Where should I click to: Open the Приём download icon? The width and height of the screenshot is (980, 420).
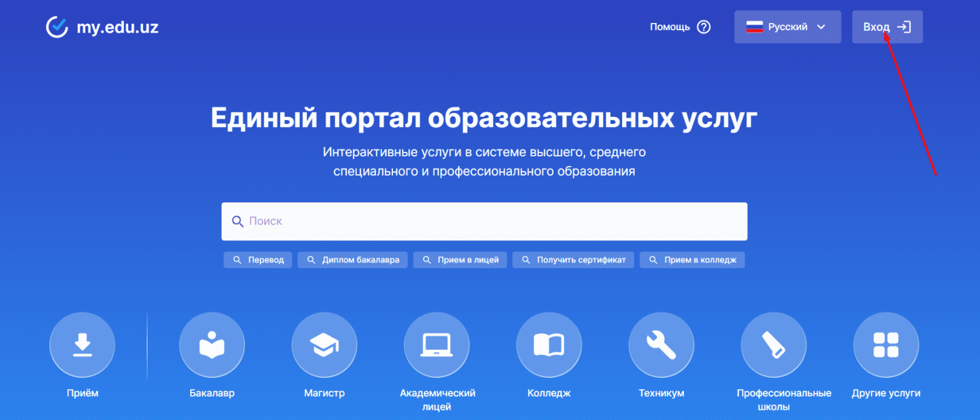coord(82,345)
